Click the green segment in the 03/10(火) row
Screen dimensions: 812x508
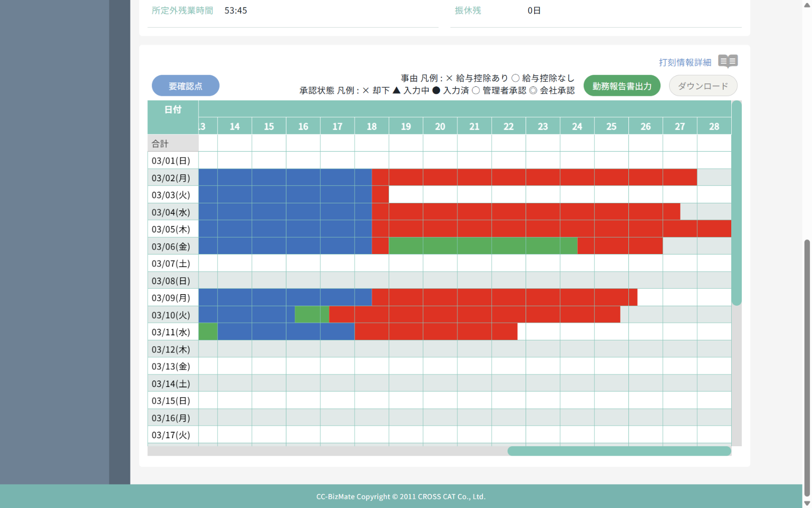[311, 315]
